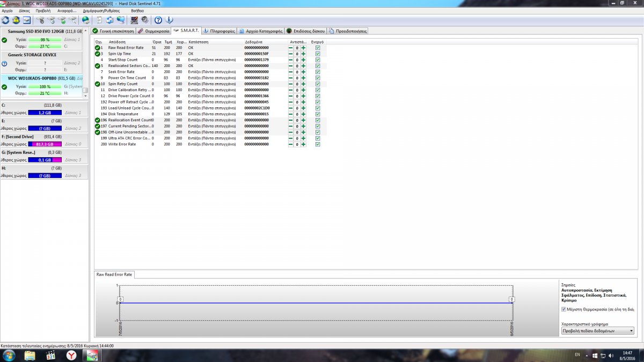Screen dimensions: 644x362
Task: Click the Δεδομένα column header
Action: click(254, 41)
